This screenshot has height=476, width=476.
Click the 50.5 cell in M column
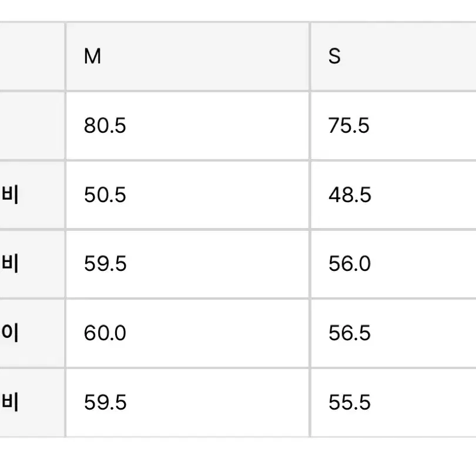click(x=187, y=195)
